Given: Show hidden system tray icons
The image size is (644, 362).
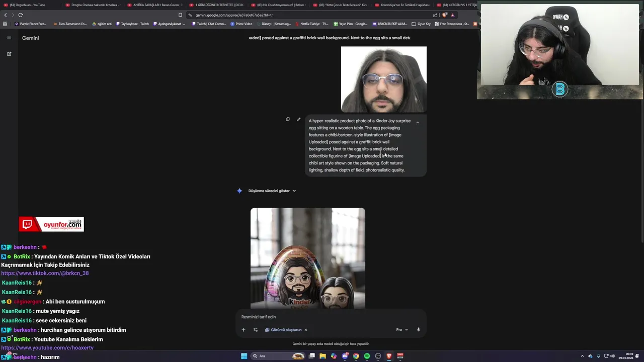Looking at the screenshot, I should click(582, 356).
